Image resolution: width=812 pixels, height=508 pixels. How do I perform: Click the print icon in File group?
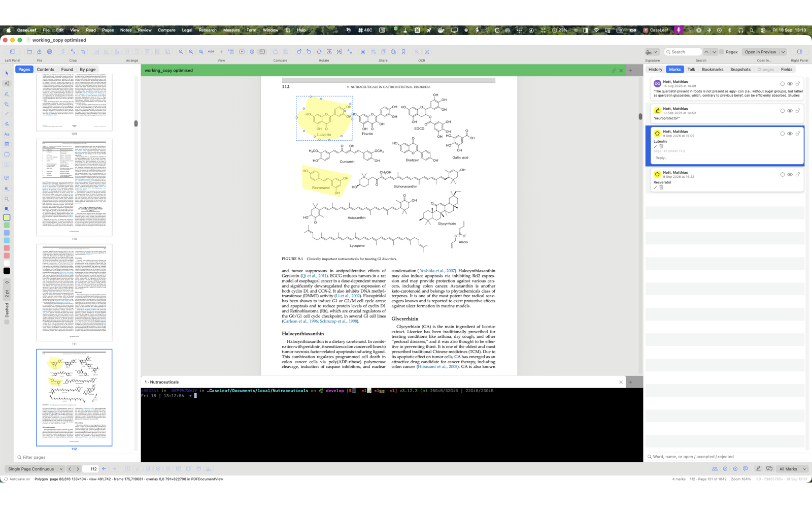[x=50, y=52]
